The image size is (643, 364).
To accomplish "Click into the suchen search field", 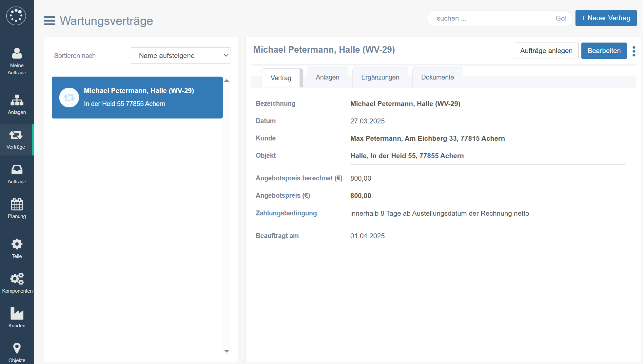I will coord(488,18).
